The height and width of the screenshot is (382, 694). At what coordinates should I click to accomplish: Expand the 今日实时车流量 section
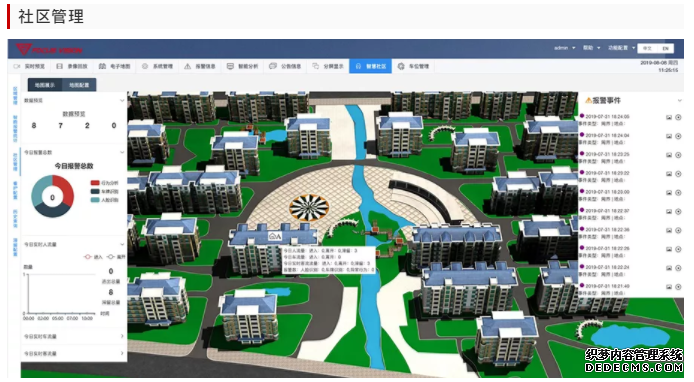pyautogui.click(x=74, y=336)
